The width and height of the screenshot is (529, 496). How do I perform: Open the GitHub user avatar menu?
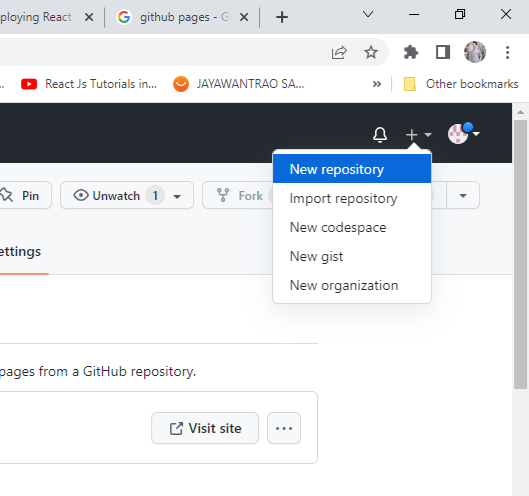pyautogui.click(x=464, y=134)
